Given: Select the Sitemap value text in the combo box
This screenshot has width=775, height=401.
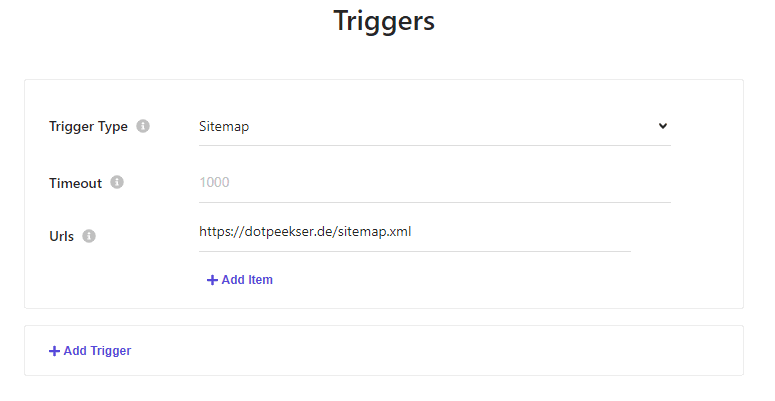Looking at the screenshot, I should point(224,127).
